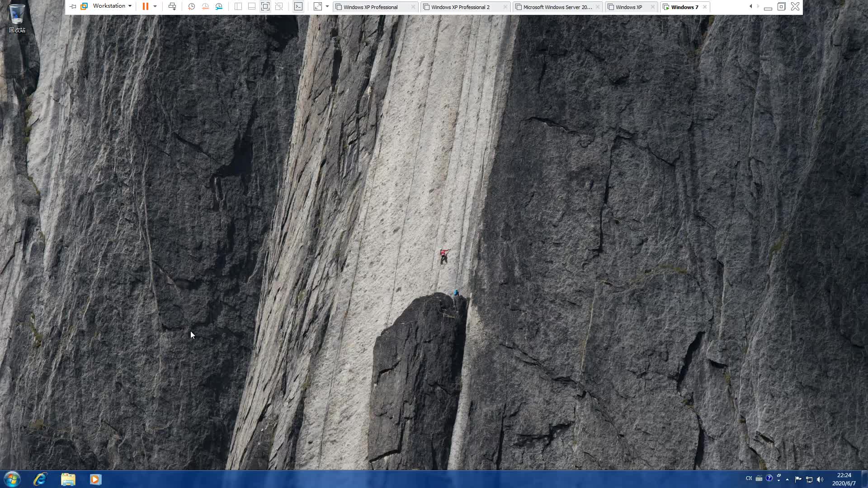The height and width of the screenshot is (488, 868).
Task: Unpin the full-screen toolbar pushpin
Action: tap(73, 6)
